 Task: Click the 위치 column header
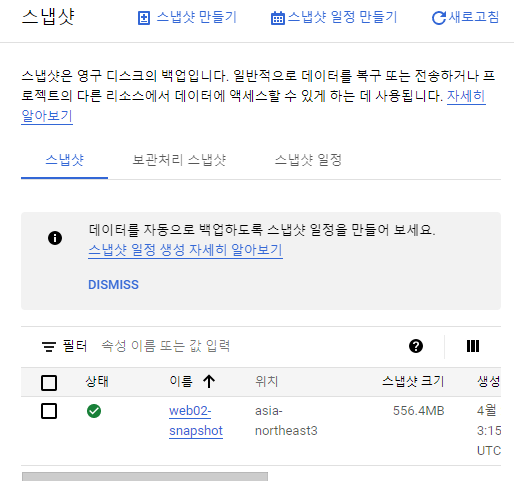(267, 381)
